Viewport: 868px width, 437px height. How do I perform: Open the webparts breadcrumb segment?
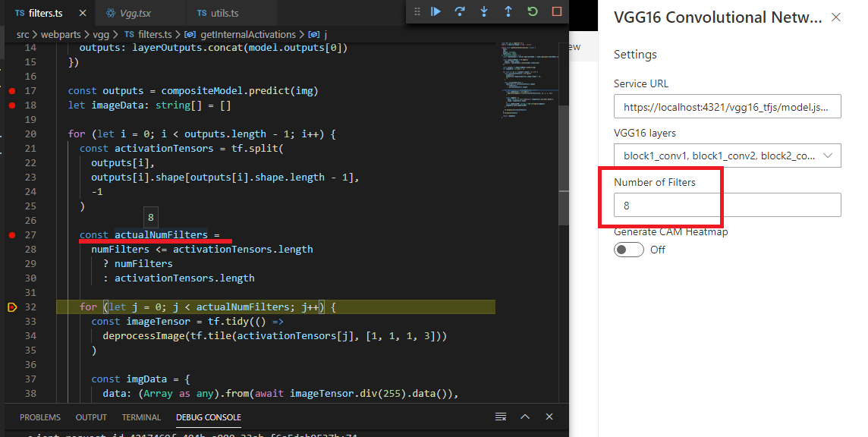click(61, 34)
